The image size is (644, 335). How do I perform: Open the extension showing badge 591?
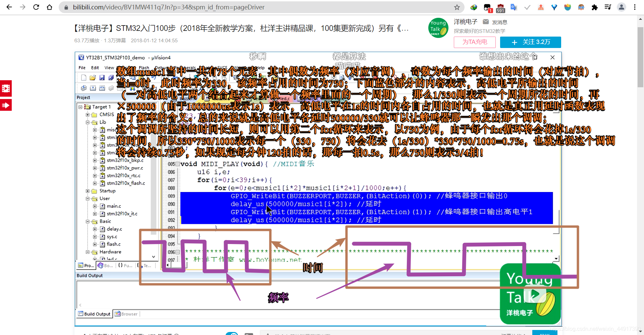coord(500,8)
